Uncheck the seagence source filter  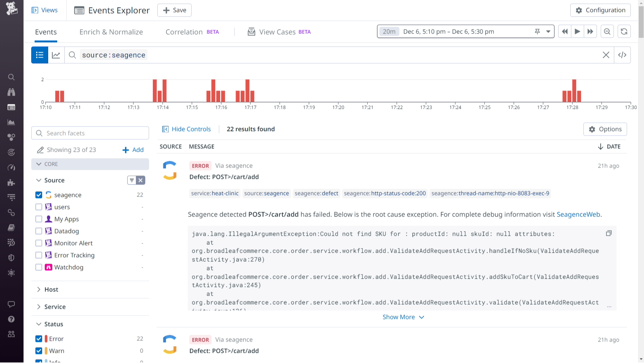(x=38, y=195)
